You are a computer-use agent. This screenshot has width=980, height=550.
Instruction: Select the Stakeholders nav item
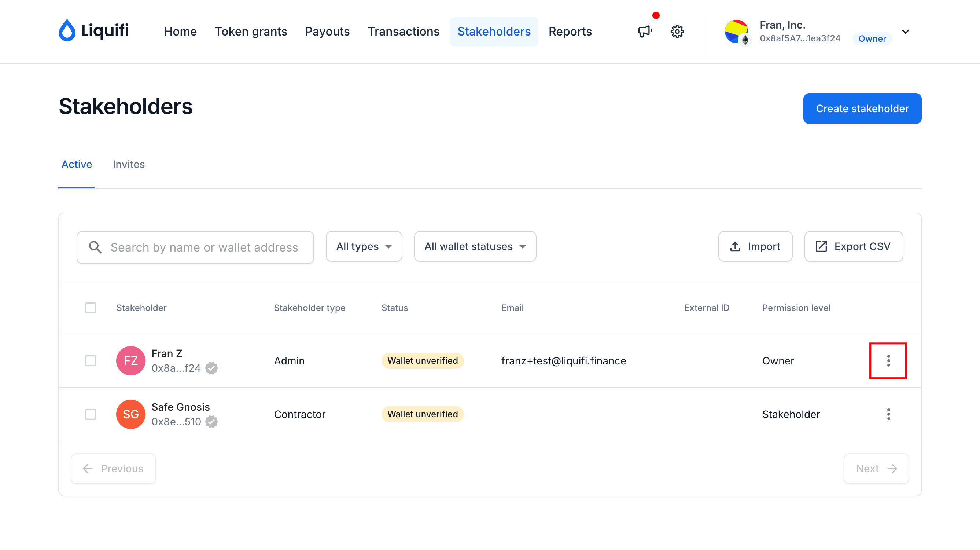pos(494,32)
